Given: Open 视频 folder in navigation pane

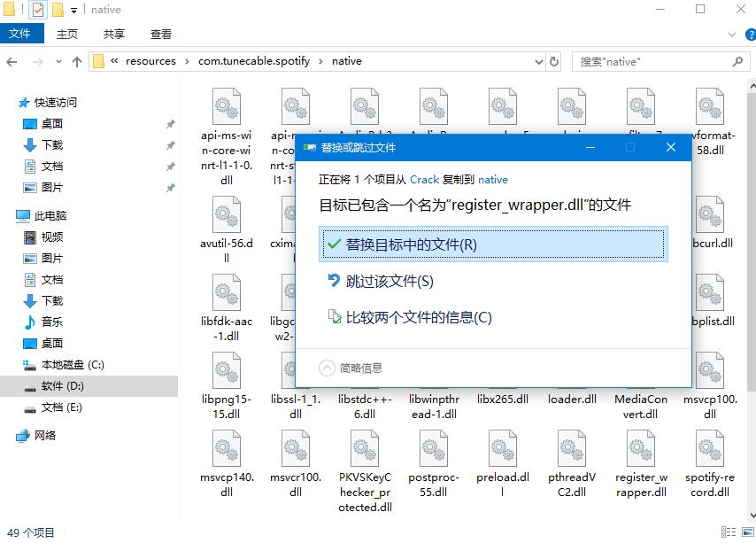Looking at the screenshot, I should click(51, 237).
